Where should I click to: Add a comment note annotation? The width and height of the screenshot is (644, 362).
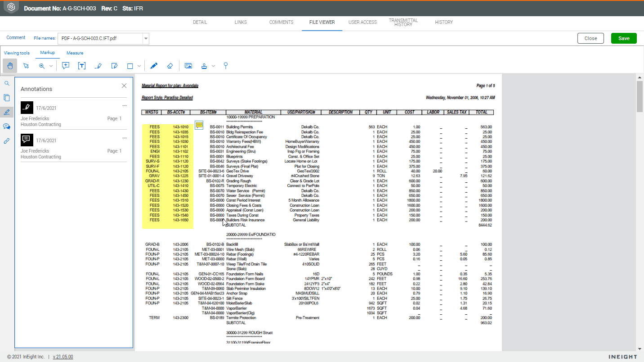pos(66,66)
